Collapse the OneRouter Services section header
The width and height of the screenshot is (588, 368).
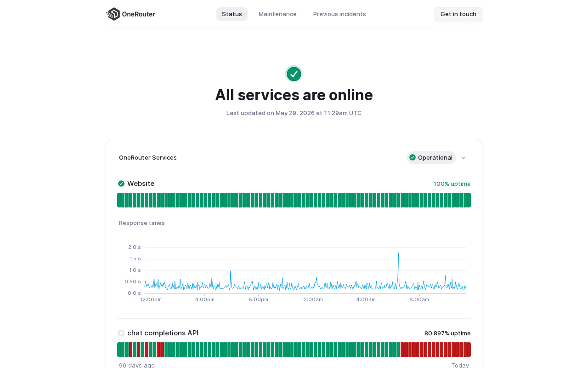click(294, 157)
